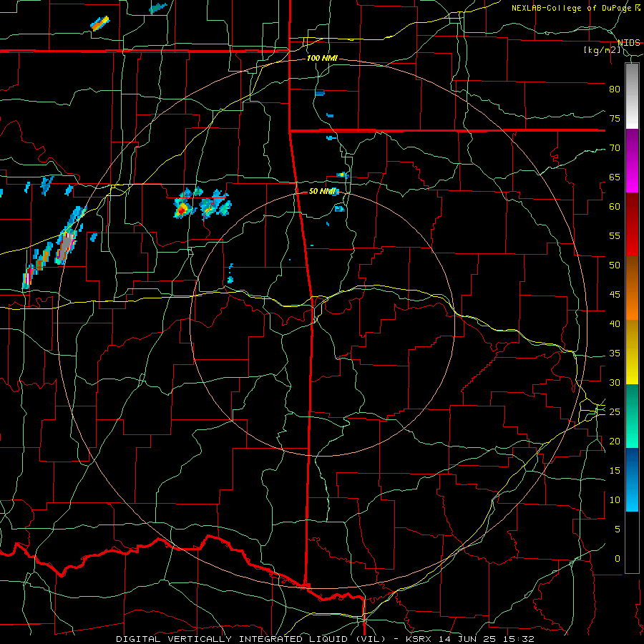This screenshot has width=644, height=644.
Task: Click the blue-cyan segment of the color bar
Action: 632,479
